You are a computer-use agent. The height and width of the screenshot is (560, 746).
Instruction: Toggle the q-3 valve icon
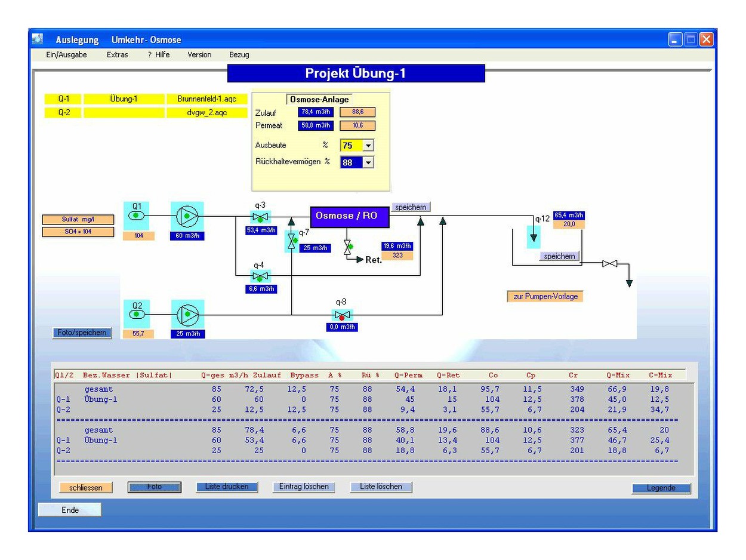pos(260,217)
